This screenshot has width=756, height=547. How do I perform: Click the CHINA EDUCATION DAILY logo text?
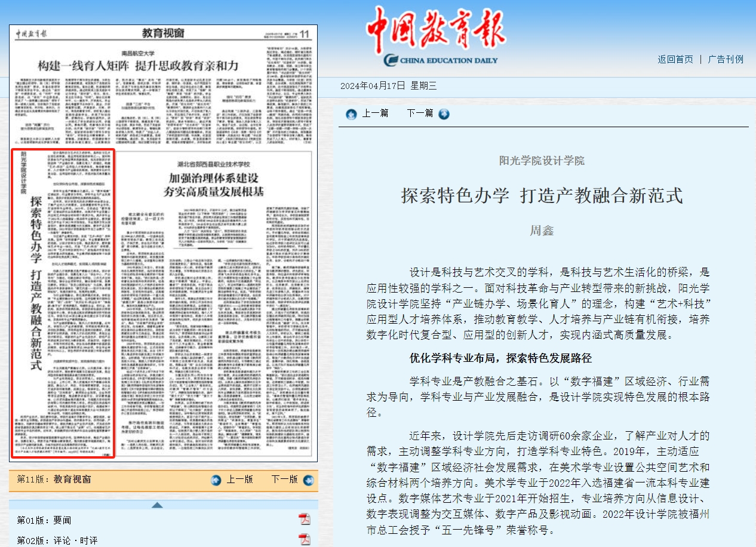[441, 60]
